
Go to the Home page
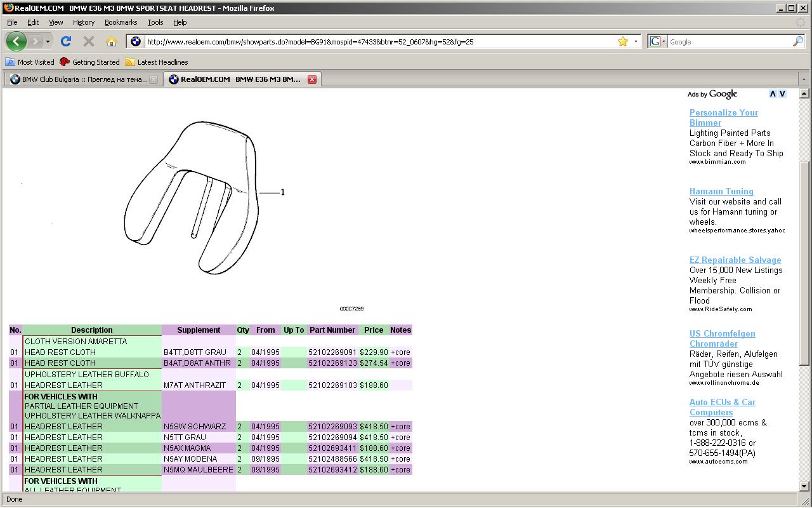pyautogui.click(x=112, y=41)
